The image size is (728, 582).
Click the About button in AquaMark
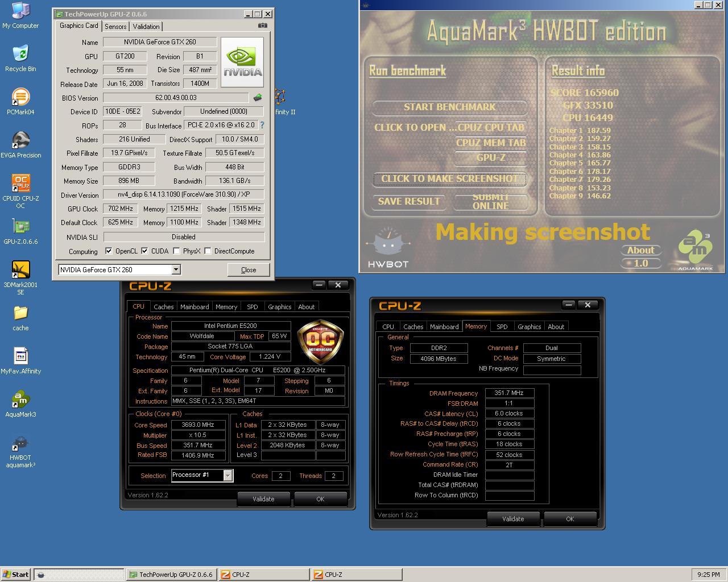pos(640,250)
